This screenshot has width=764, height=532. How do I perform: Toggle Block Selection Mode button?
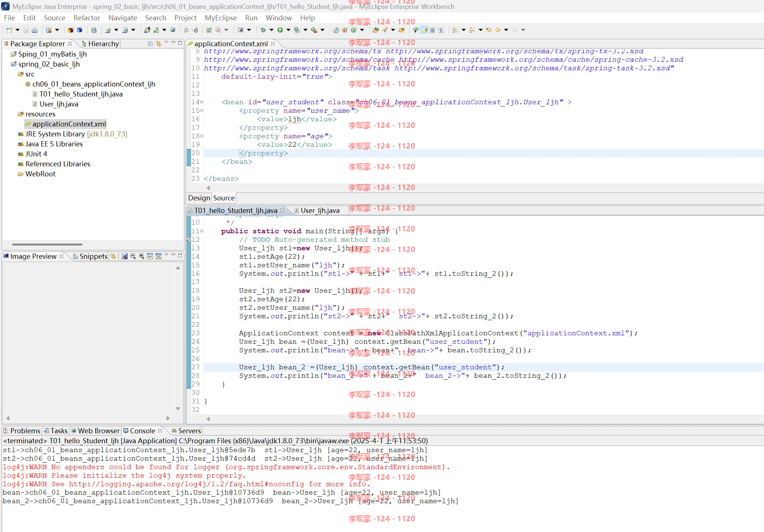[432, 30]
